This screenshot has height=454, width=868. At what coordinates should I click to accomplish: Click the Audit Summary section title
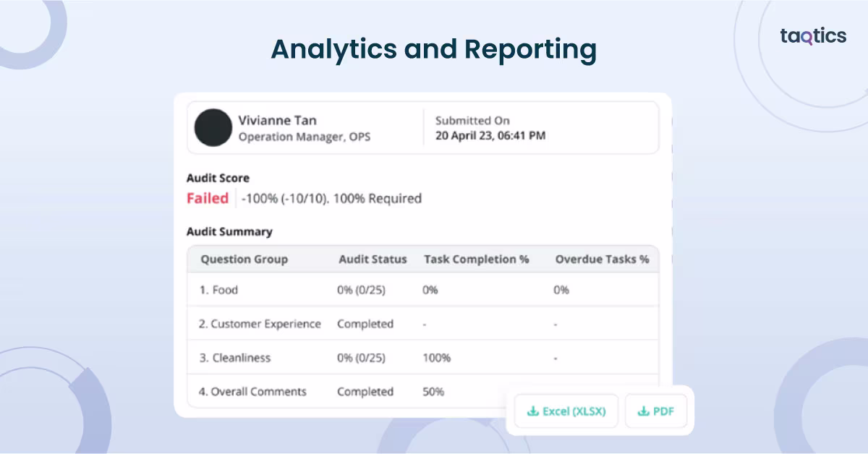[x=229, y=232]
